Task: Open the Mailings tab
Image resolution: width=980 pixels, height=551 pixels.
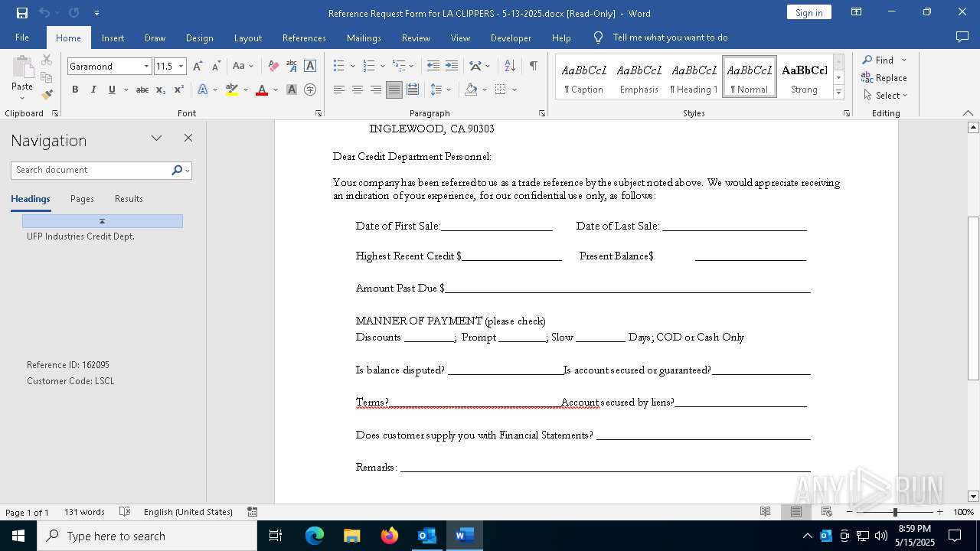Action: (x=364, y=37)
